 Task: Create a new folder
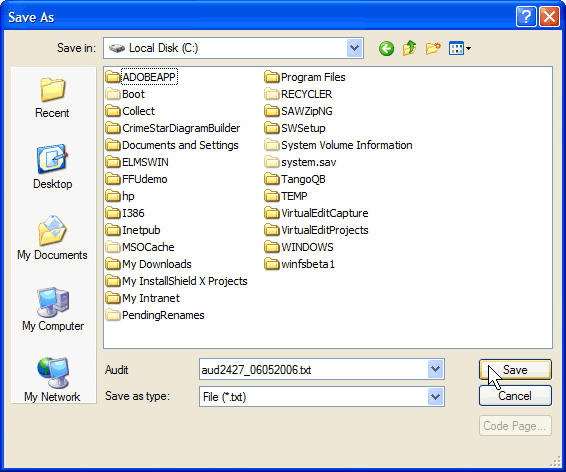click(433, 48)
